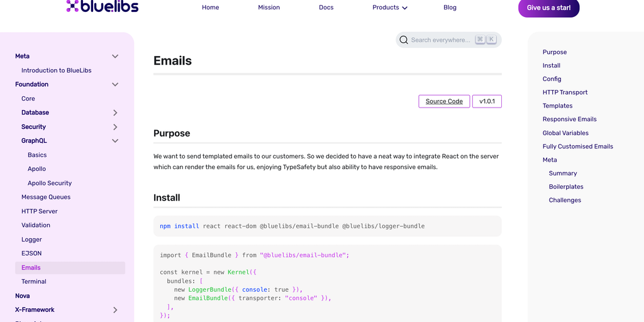This screenshot has height=322, width=644.
Task: Open the Source Code link
Action: tap(444, 101)
